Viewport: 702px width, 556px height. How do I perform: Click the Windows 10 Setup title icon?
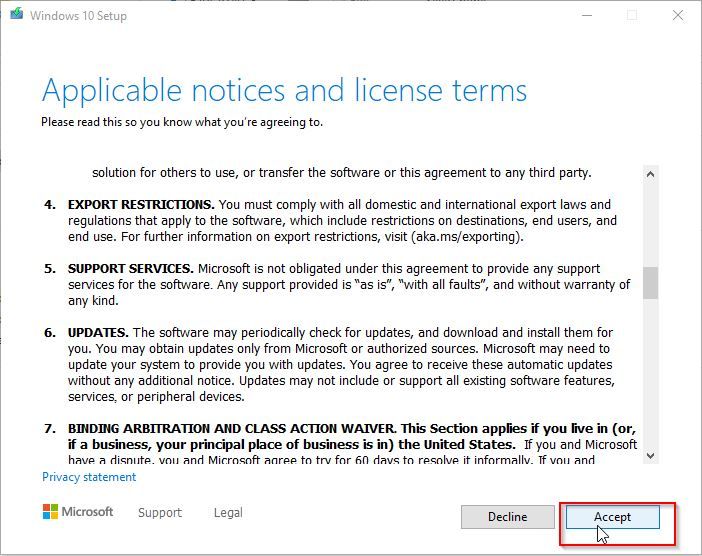(x=17, y=14)
